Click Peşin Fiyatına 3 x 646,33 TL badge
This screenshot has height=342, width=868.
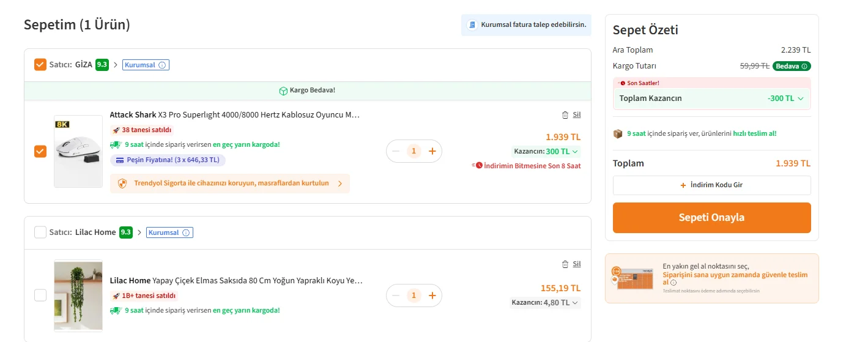coord(168,160)
